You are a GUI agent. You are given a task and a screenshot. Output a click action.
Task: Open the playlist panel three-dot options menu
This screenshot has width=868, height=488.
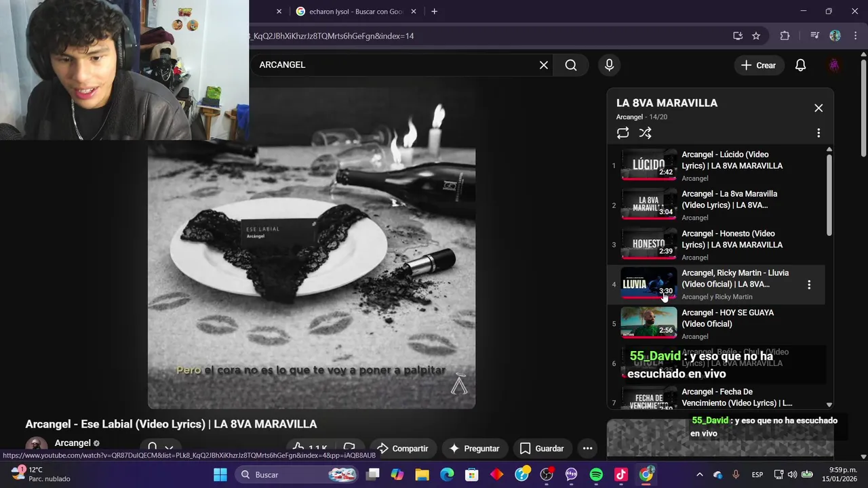coord(818,133)
